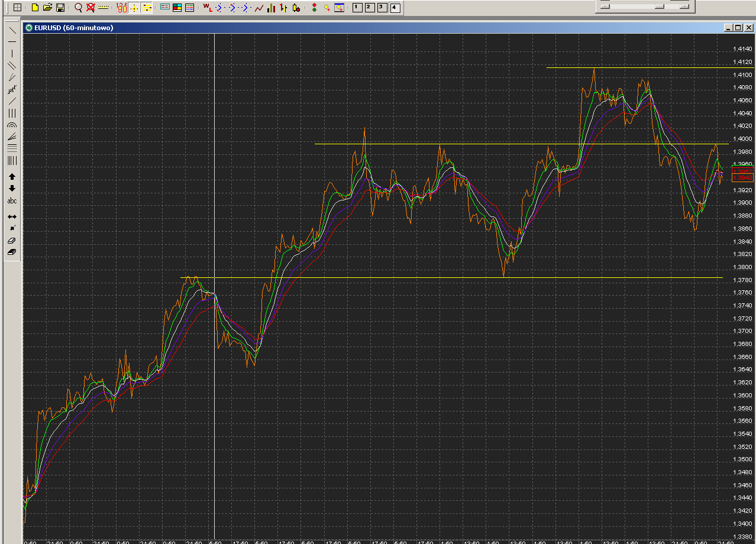Select the fan lines tool
The image size is (756, 544).
point(12,137)
